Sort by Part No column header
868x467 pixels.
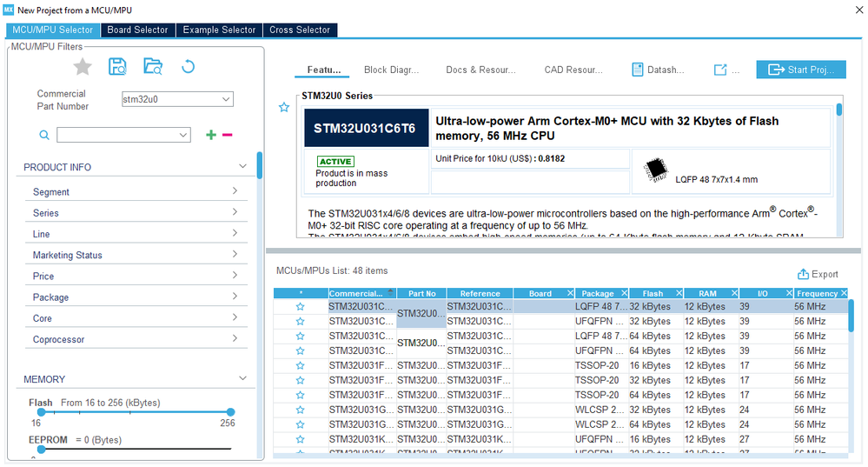click(421, 293)
